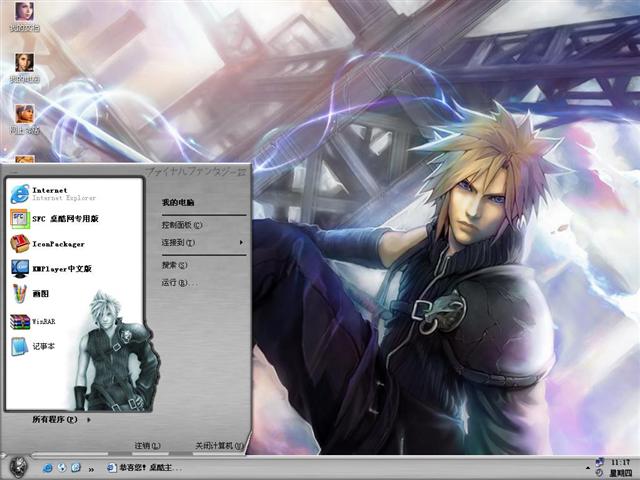
Task: Open 我的电脑 in Start menu right pane
Action: (x=178, y=202)
